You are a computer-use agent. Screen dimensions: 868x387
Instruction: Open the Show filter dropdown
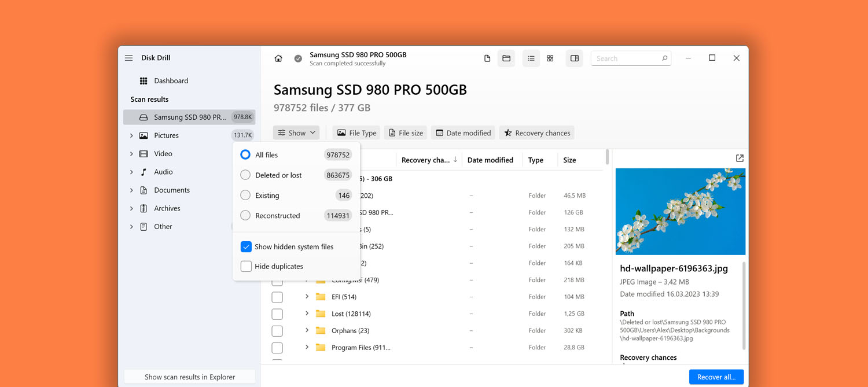click(296, 132)
